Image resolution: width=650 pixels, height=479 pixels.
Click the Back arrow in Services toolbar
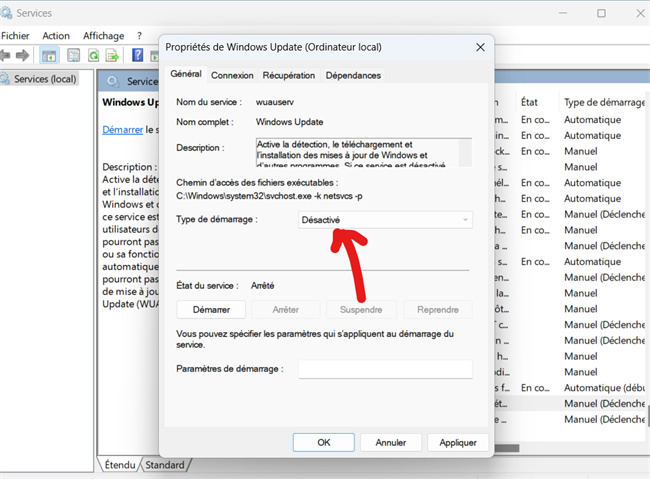pyautogui.click(x=5, y=55)
